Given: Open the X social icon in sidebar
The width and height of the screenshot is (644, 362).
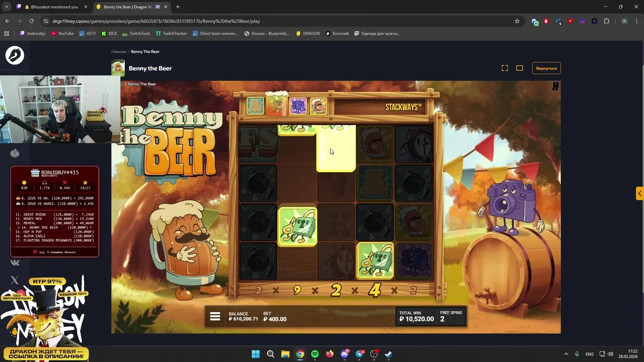Looking at the screenshot, I should click(x=15, y=280).
